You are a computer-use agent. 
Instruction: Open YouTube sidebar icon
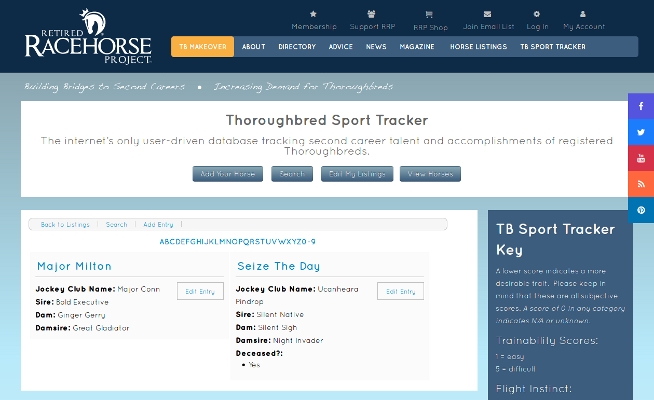click(641, 158)
